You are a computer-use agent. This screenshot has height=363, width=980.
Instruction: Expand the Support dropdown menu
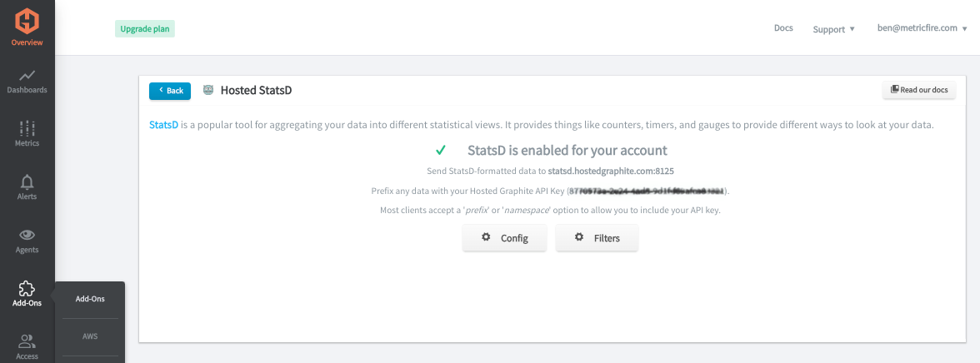(833, 29)
